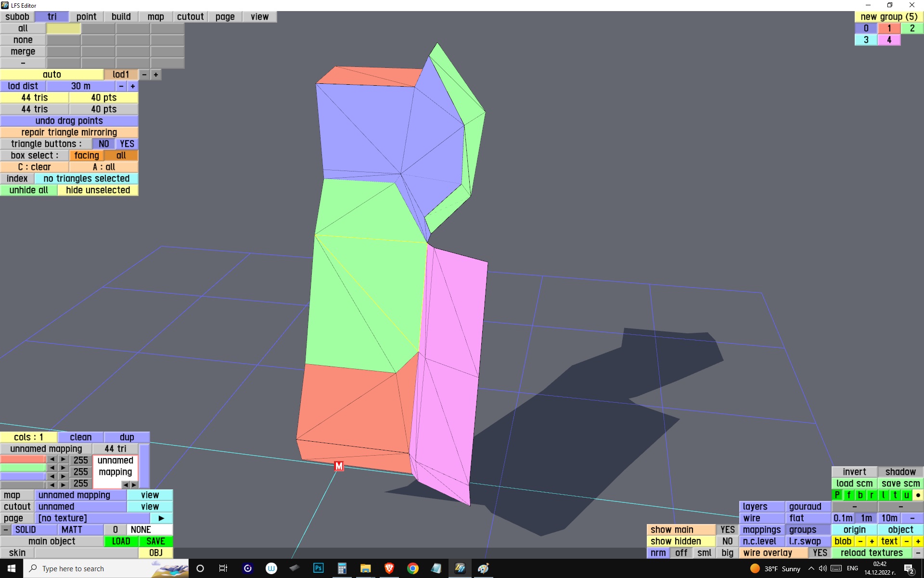
Task: Click the skin name field
Action: coord(87,553)
